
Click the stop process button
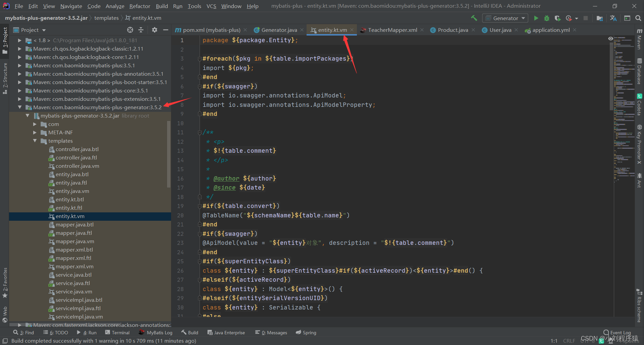pyautogui.click(x=586, y=18)
